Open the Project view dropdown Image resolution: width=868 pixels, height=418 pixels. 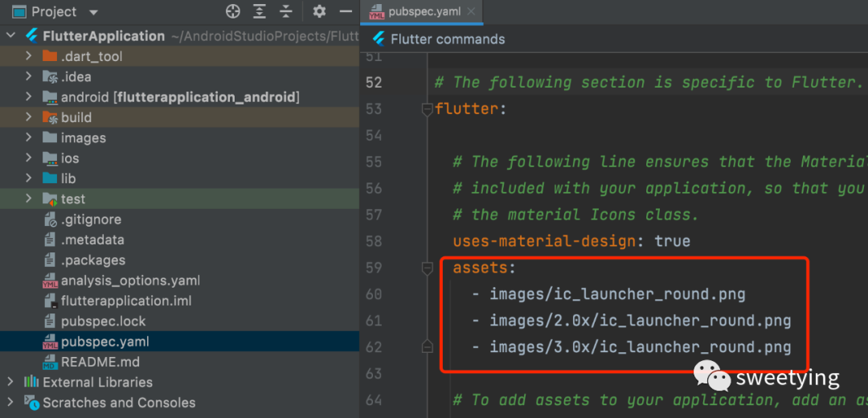[93, 12]
